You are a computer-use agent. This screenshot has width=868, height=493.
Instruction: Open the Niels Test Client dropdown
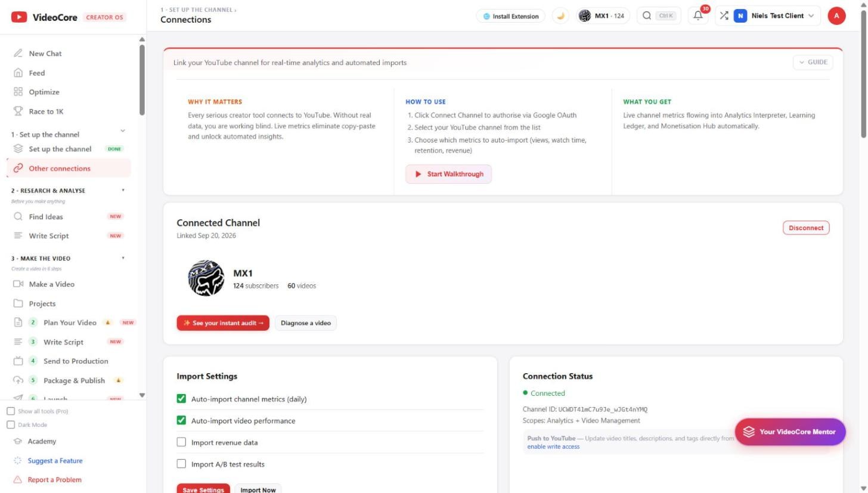click(774, 16)
